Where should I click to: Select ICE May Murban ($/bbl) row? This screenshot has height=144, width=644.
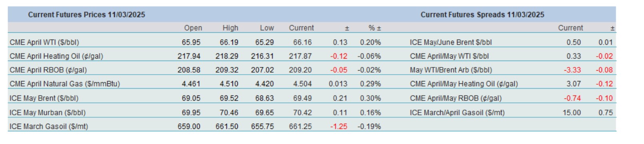(195, 112)
